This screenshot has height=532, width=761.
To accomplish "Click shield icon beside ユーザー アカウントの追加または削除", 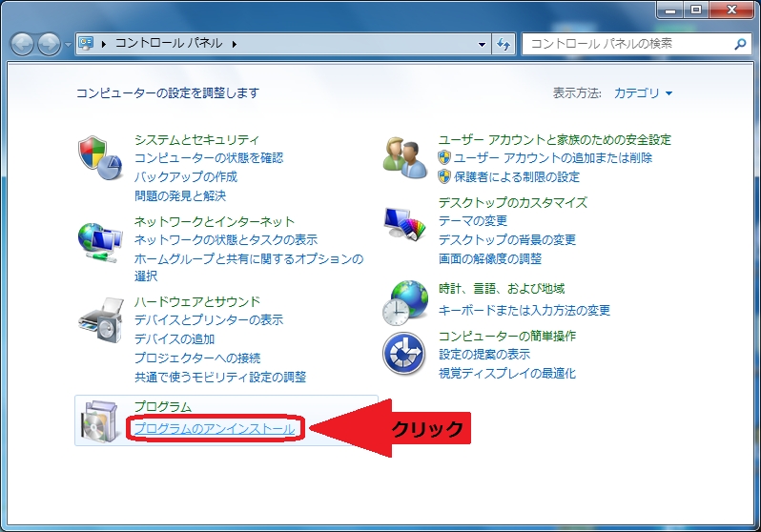I will pyautogui.click(x=444, y=157).
